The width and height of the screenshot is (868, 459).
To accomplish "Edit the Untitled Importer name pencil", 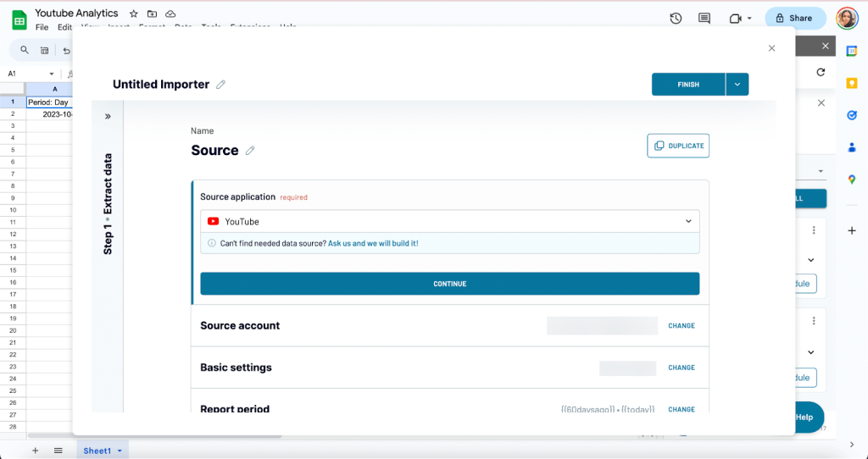I will [x=220, y=84].
